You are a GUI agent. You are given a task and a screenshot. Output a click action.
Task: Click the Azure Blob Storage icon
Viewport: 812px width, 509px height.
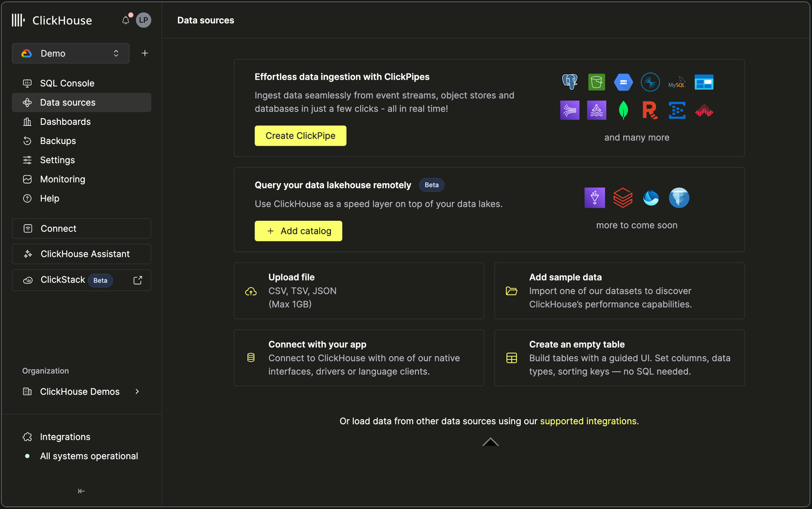[x=704, y=82]
